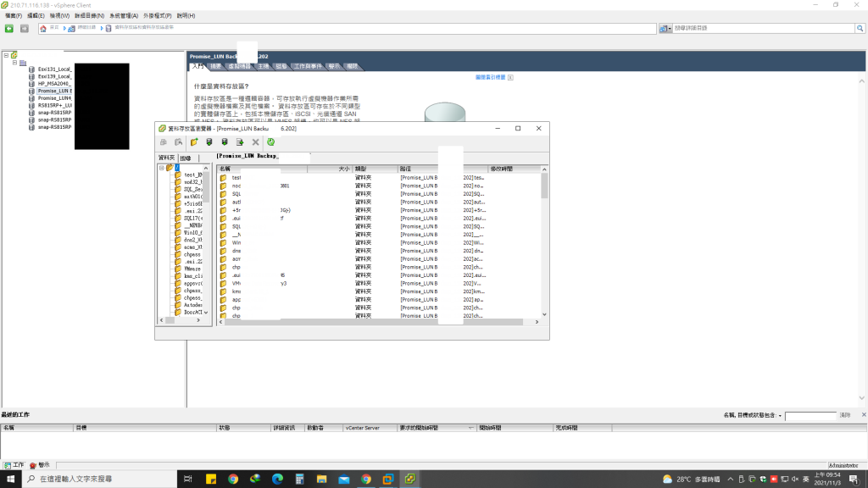Click the 名稱 column header in file list
Viewport: 868px width, 488px height.
263,169
